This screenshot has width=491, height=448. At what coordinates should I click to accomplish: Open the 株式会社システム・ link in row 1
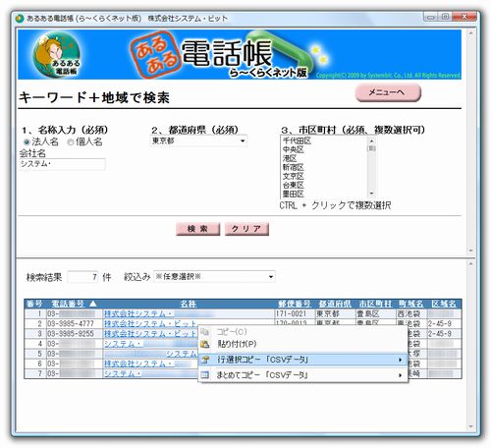pos(138,313)
